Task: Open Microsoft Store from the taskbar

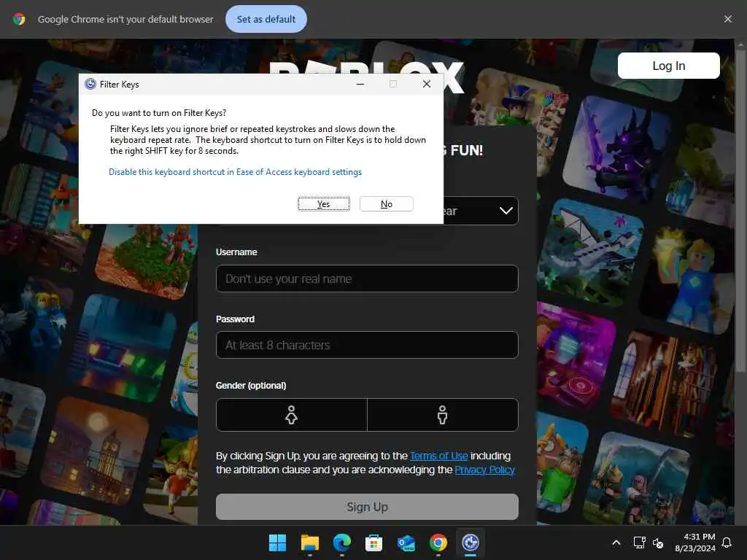Action: pyautogui.click(x=374, y=542)
